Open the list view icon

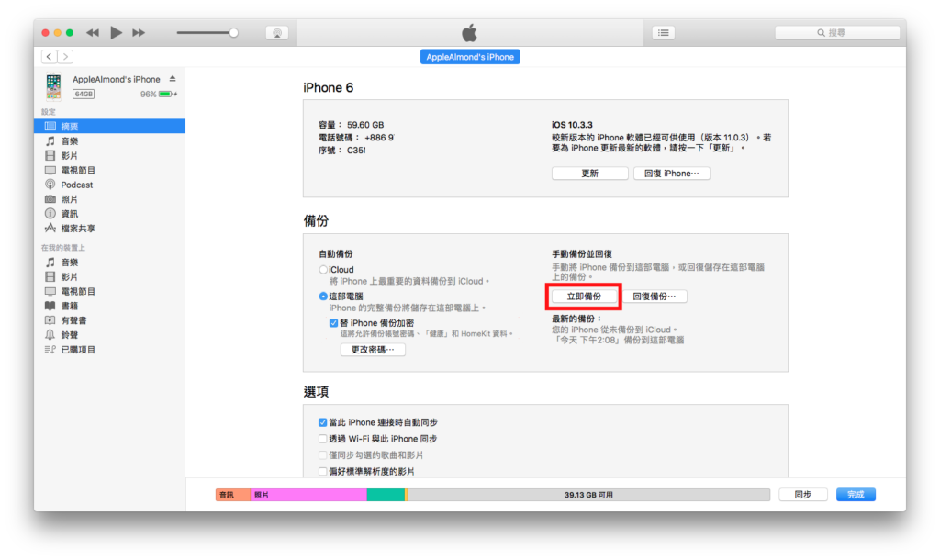663,33
